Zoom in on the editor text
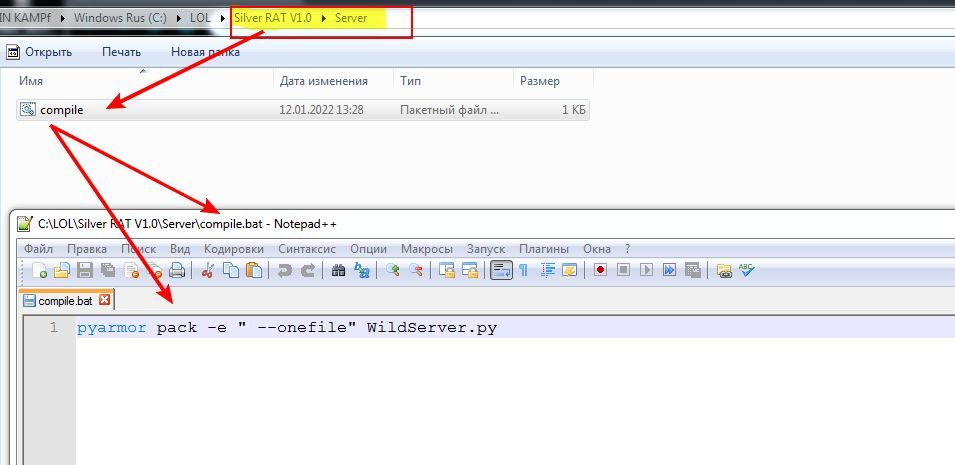This screenshot has height=465, width=955. tap(393, 270)
